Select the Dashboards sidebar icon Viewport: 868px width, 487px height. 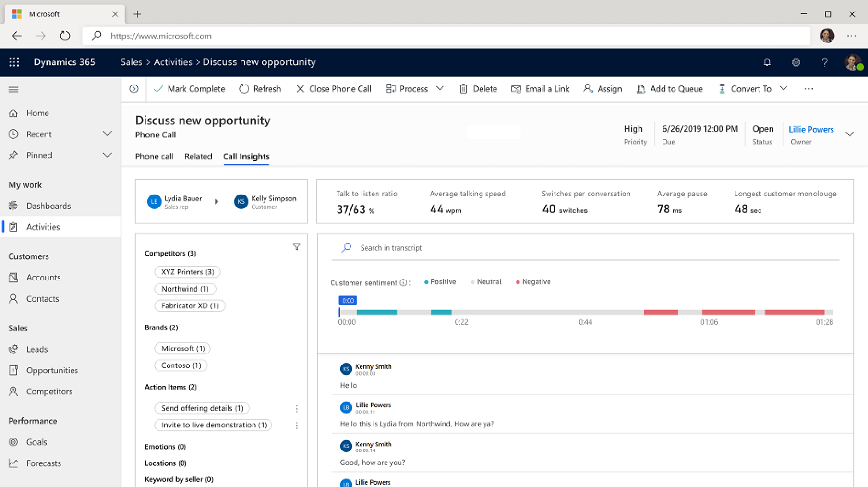[14, 206]
